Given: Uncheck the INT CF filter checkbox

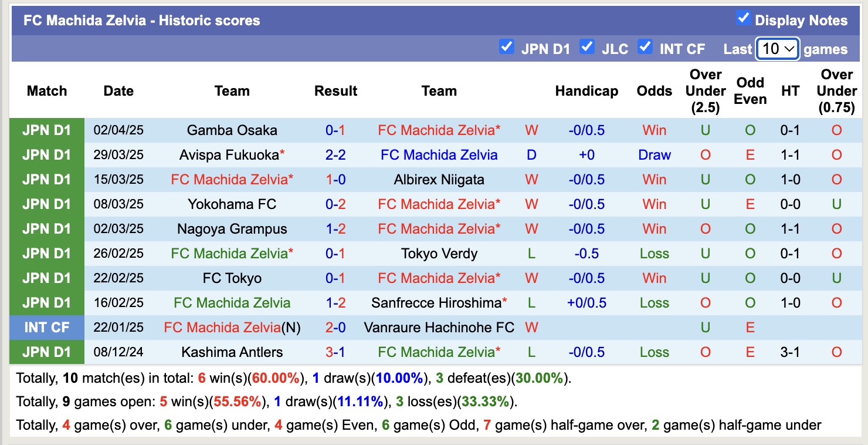Looking at the screenshot, I should click(x=646, y=48).
